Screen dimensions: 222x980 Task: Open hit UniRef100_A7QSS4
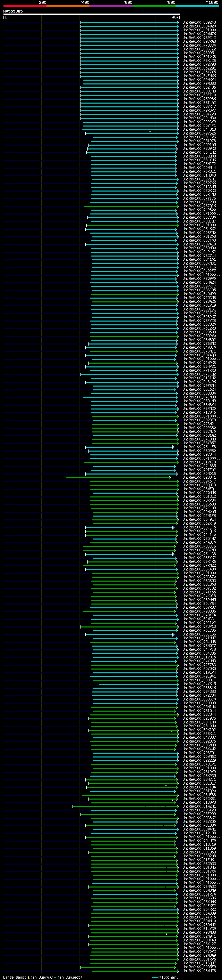[199, 45]
